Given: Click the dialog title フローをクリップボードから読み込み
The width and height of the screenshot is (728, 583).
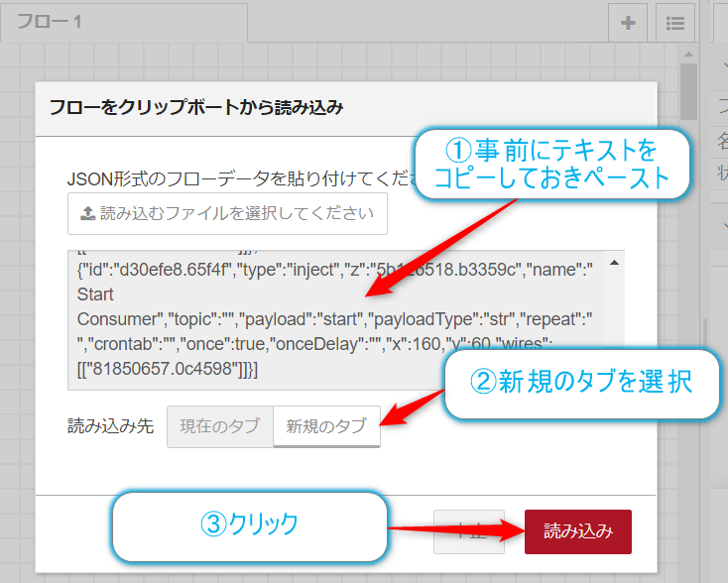Looking at the screenshot, I should [x=196, y=107].
